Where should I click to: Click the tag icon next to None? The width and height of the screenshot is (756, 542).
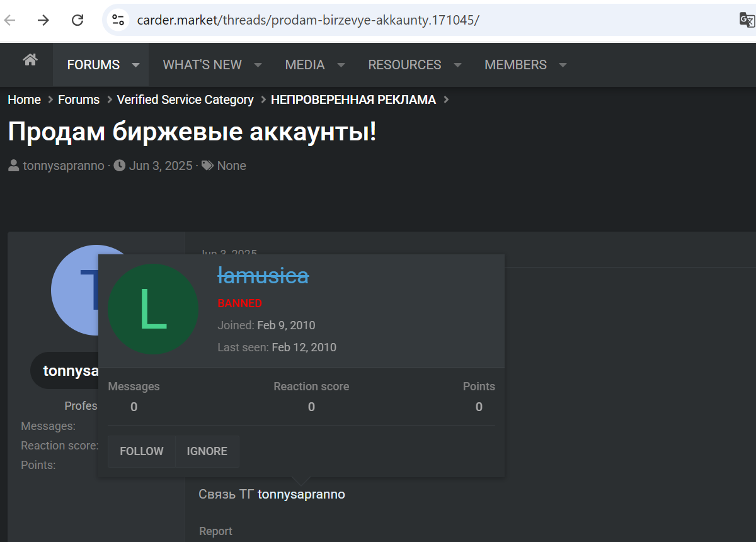click(x=208, y=166)
